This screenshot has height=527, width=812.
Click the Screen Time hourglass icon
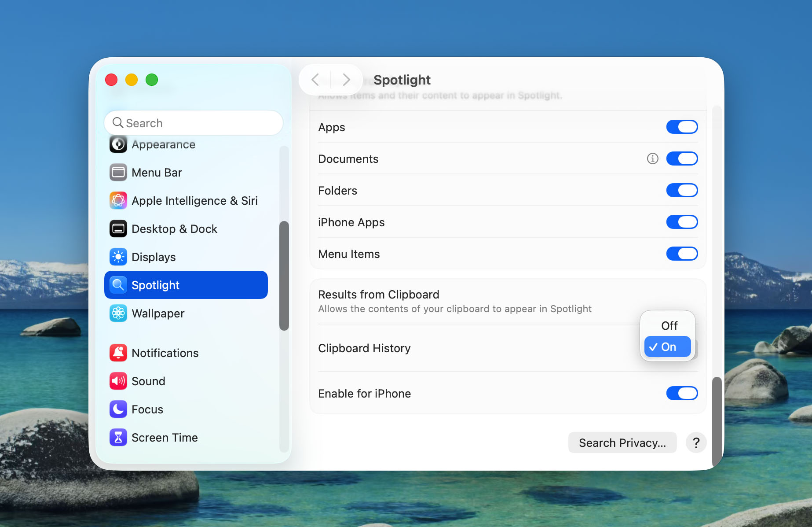(x=118, y=437)
